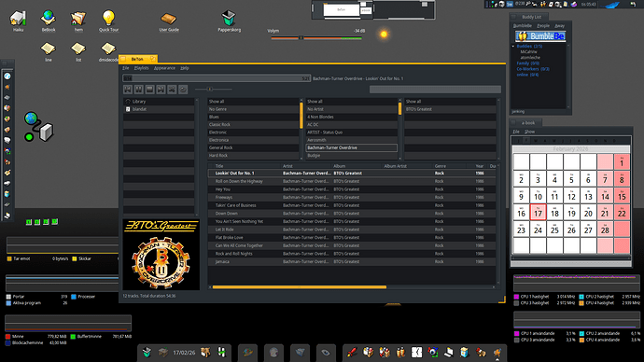This screenshot has height=362, width=644.
Task: Select the Family group in Buddy List
Action: coord(527,63)
